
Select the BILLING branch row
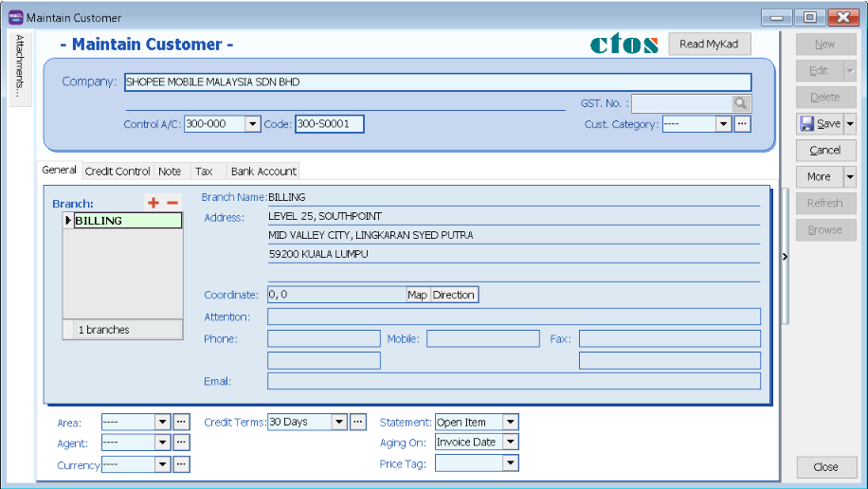[127, 221]
